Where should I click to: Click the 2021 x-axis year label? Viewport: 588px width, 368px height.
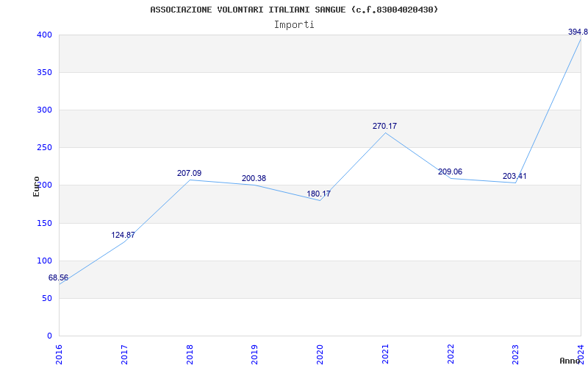385,354
